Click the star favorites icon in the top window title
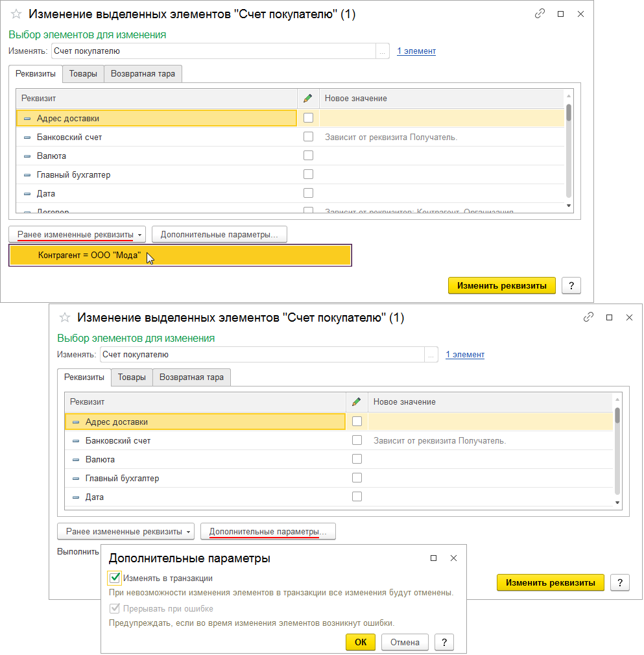 pyautogui.click(x=14, y=13)
